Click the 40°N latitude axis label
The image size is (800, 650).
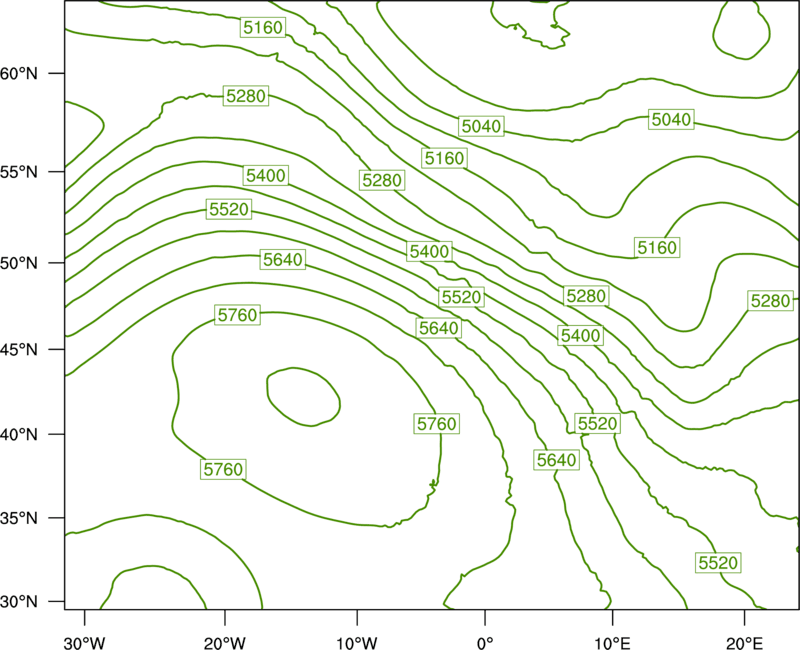pos(19,435)
